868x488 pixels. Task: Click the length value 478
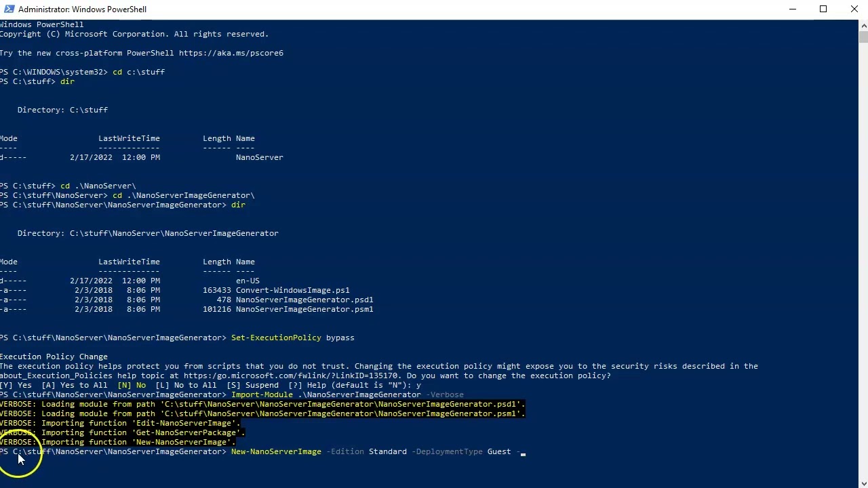[x=224, y=300]
